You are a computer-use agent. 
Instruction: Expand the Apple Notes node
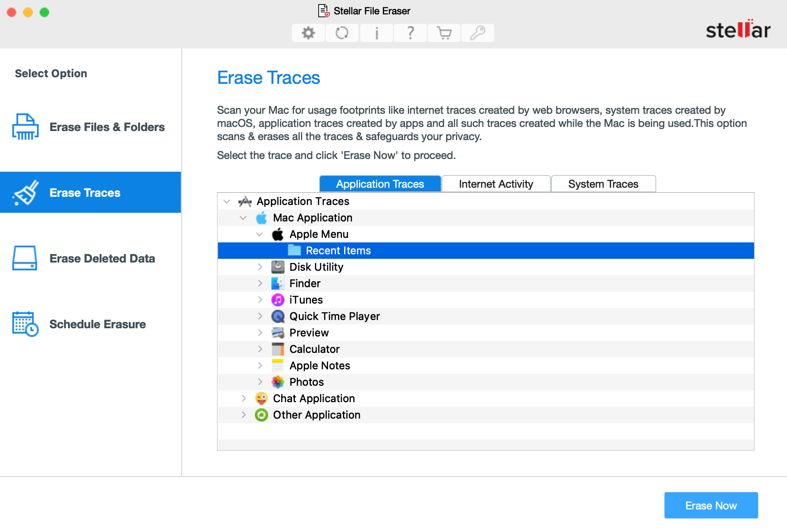[x=260, y=366]
